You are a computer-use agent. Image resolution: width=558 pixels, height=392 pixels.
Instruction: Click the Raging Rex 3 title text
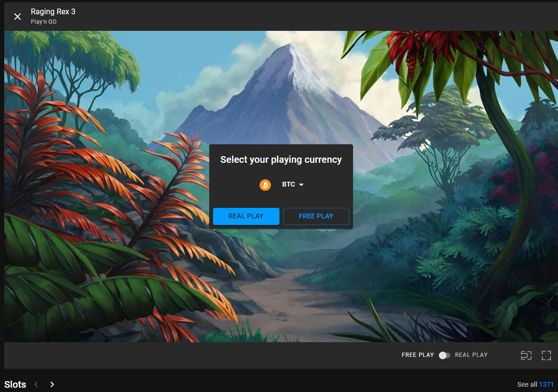tap(53, 11)
